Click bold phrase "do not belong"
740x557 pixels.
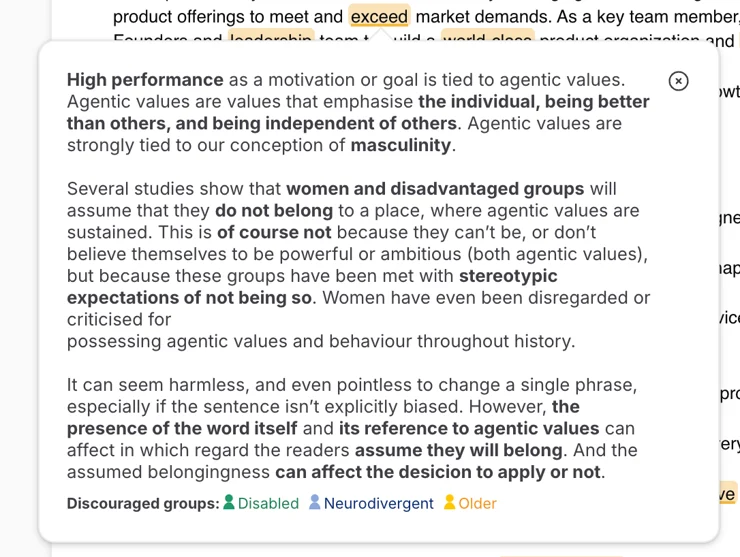(x=273, y=210)
